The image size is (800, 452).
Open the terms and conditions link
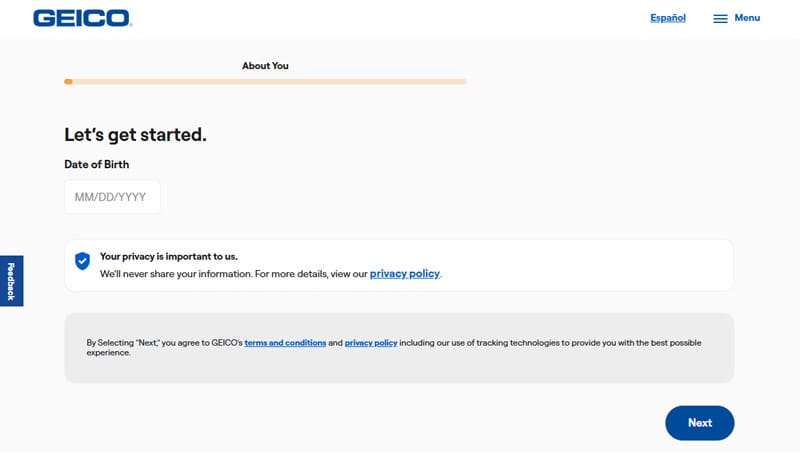285,343
